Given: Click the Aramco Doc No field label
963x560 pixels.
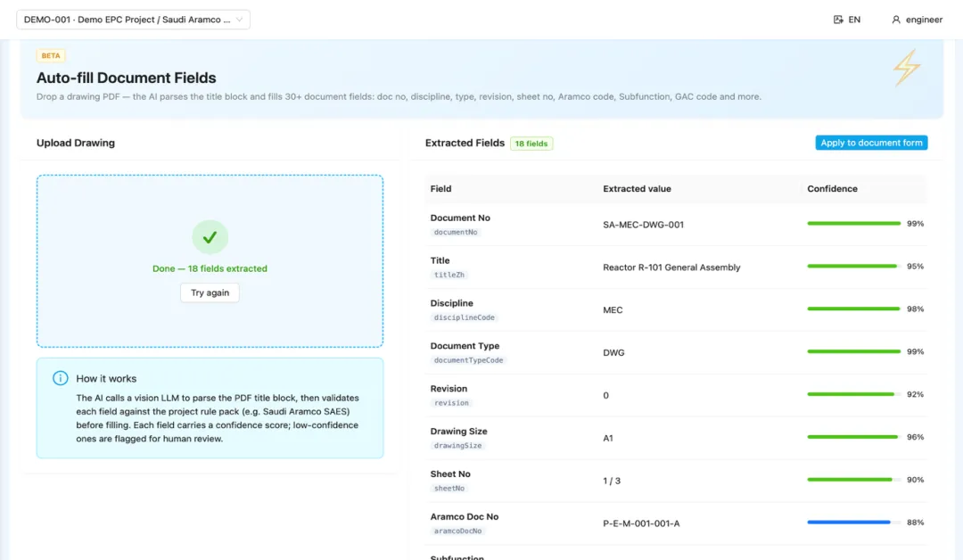Looking at the screenshot, I should point(465,516).
